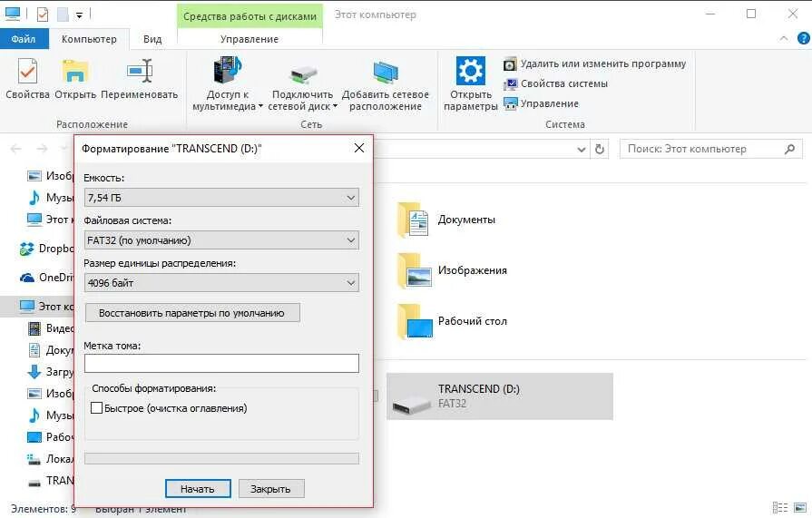This screenshot has height=518, width=812.
Task: Click Управление in Система group
Action: tap(541, 103)
